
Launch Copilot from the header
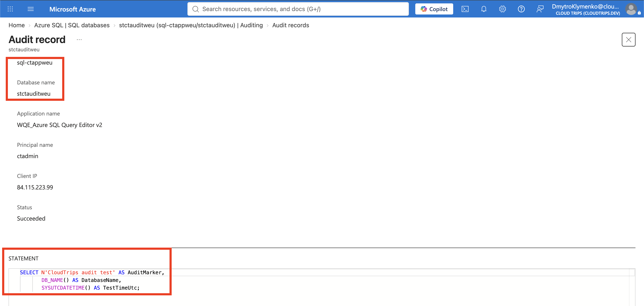click(x=434, y=9)
